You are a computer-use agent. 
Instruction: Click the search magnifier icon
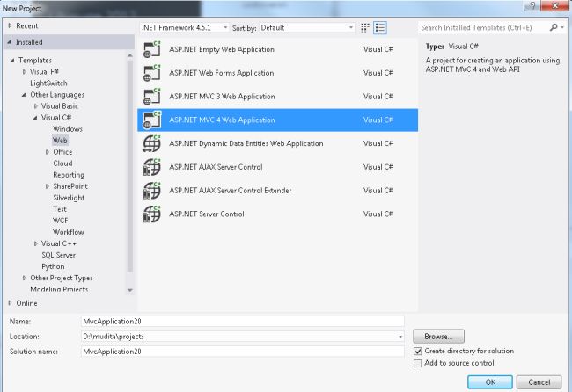click(554, 27)
